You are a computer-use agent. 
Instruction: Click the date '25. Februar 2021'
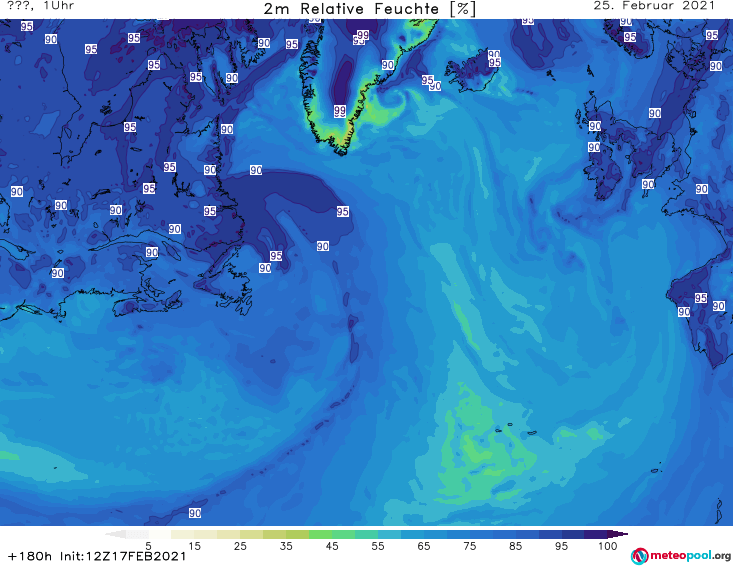coord(654,6)
